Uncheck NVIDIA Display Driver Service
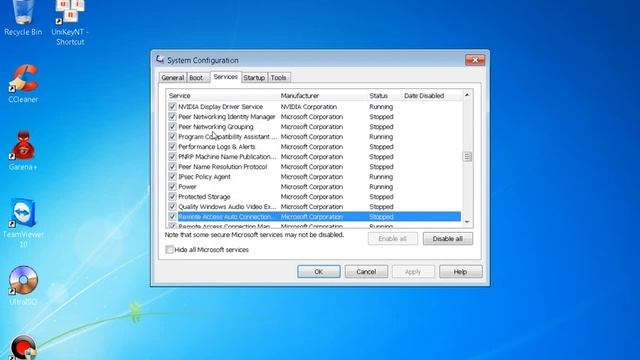The image size is (640, 360). (172, 107)
